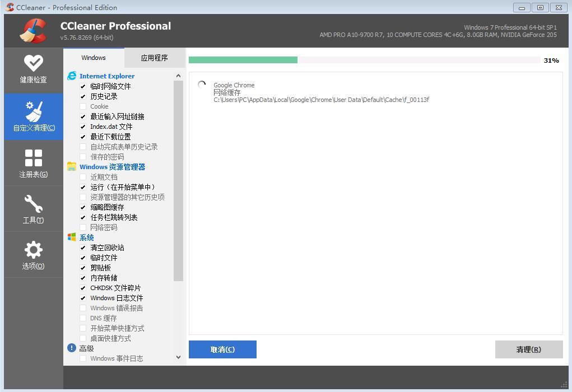Viewport: 572px width, 392px height.
Task: Click the 网络缓存 text line
Action: click(x=227, y=92)
